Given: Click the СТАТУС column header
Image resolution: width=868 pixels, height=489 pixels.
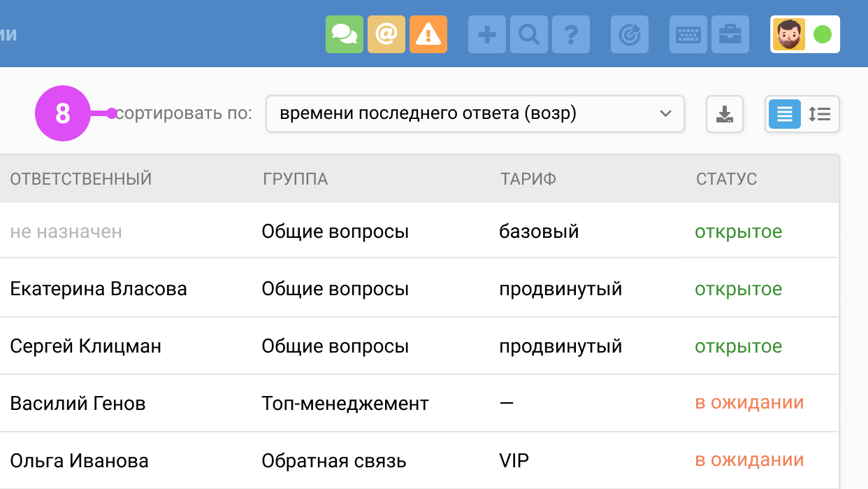Looking at the screenshot, I should [727, 178].
